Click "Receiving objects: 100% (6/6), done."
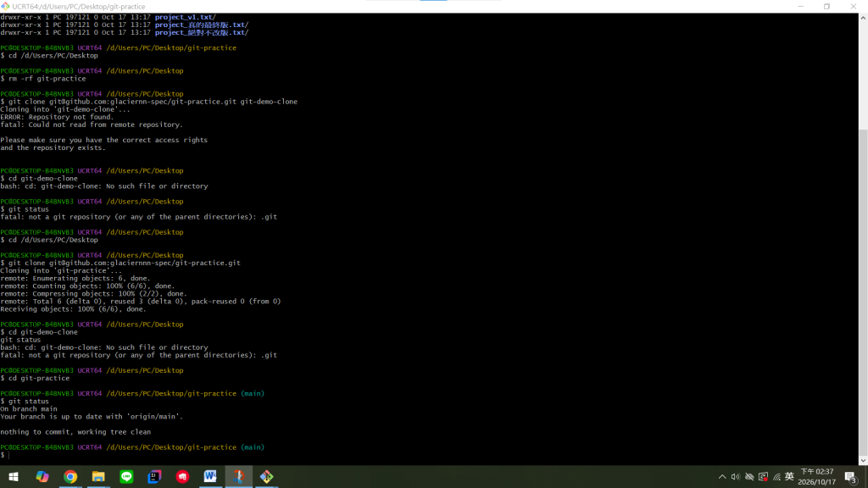The height and width of the screenshot is (488, 868). click(x=74, y=308)
